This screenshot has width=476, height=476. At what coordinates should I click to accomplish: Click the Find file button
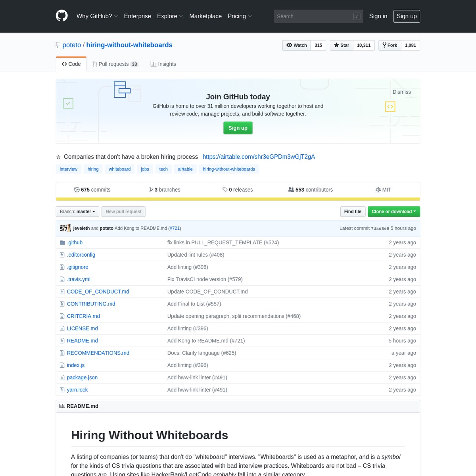[353, 211]
